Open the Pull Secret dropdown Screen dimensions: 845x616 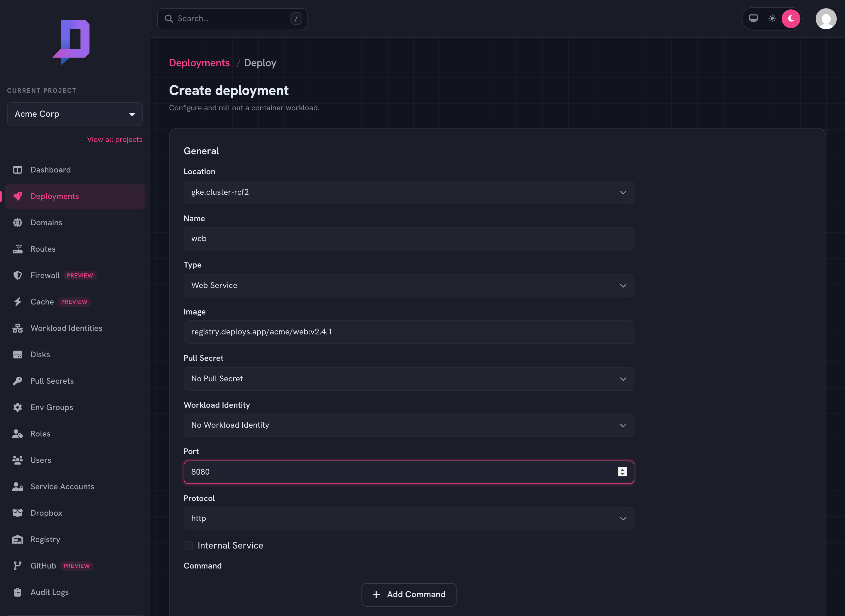(x=409, y=379)
